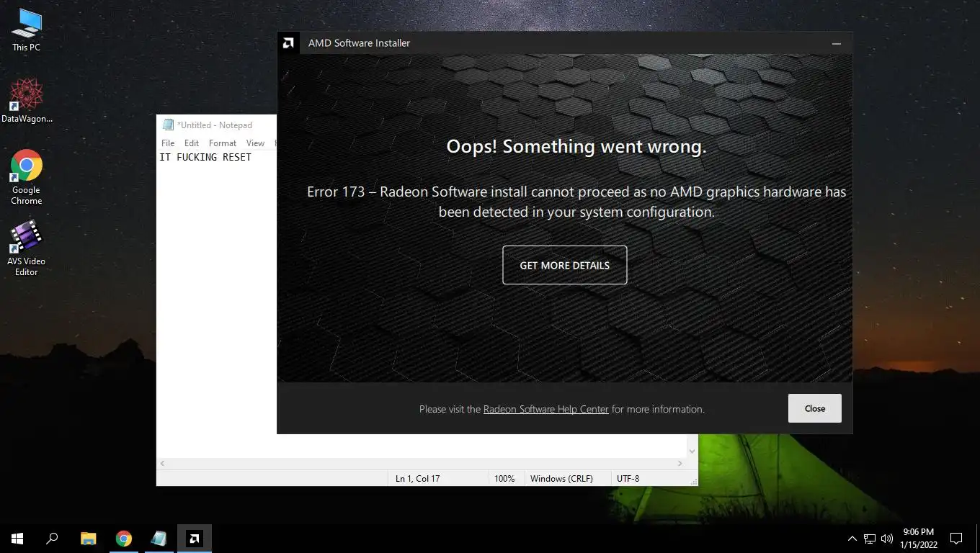
Task: Click Notepad vertical scroll down arrow
Action: (x=692, y=451)
